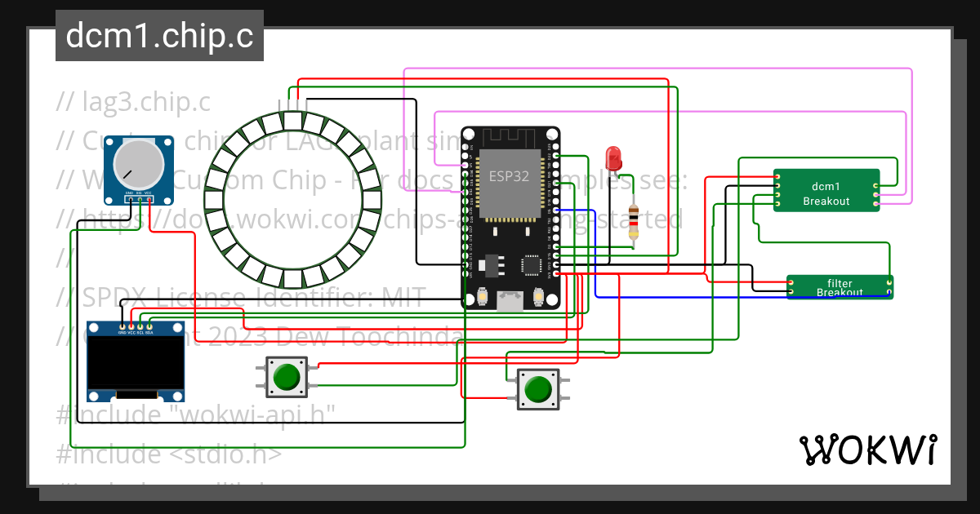Click the GND pin on the potentiometer
Image resolution: width=980 pixels, height=514 pixels.
click(x=129, y=198)
